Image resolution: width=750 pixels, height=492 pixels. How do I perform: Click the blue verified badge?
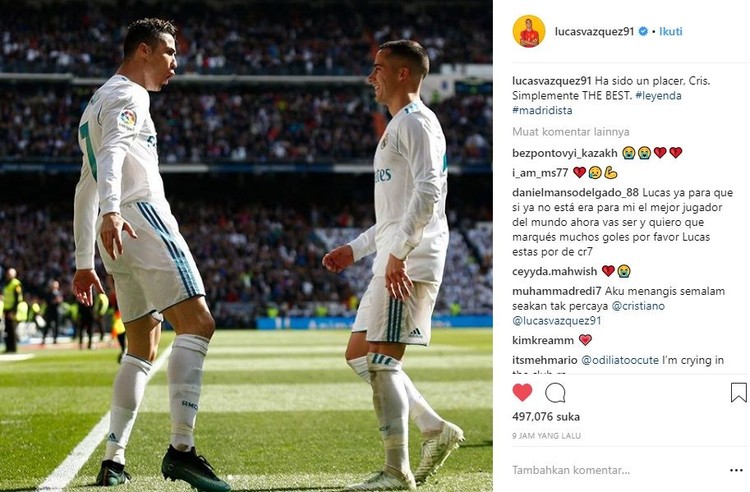tap(643, 32)
